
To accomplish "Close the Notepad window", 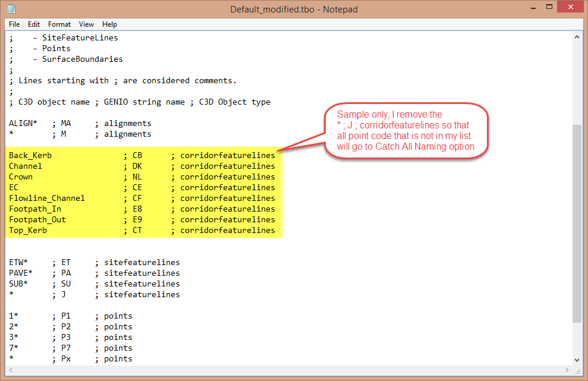I will pyautogui.click(x=571, y=7).
